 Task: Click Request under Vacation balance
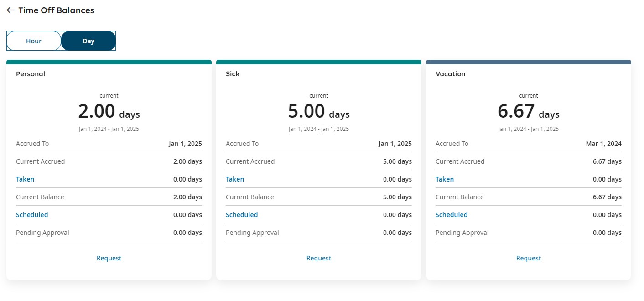tap(529, 258)
